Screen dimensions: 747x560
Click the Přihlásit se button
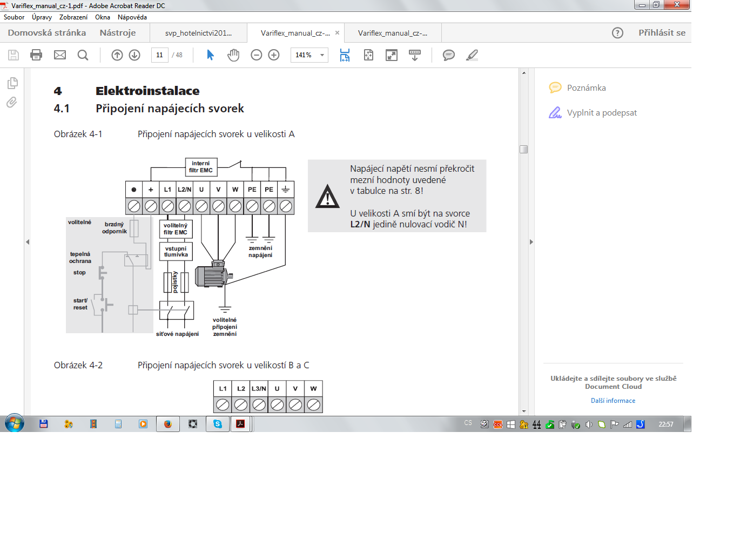(662, 33)
